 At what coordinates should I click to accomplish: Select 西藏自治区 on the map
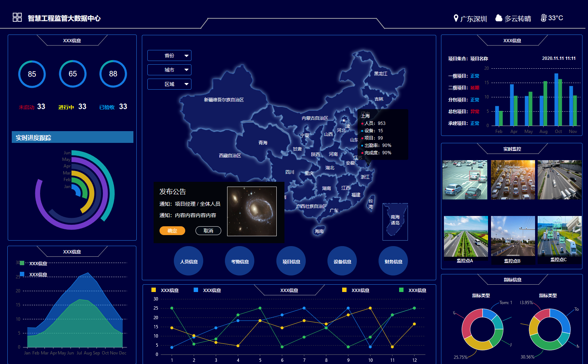coord(230,155)
